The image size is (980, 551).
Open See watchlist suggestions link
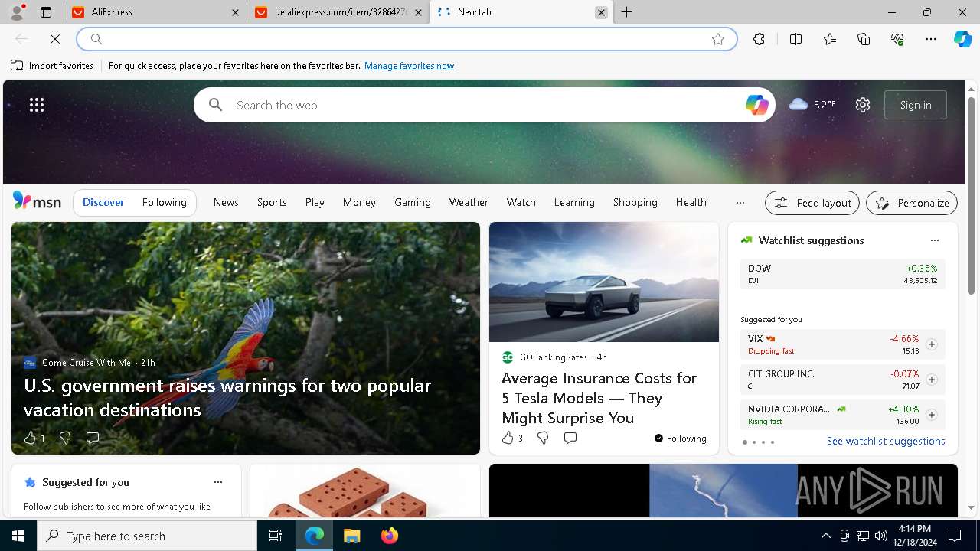[886, 441]
